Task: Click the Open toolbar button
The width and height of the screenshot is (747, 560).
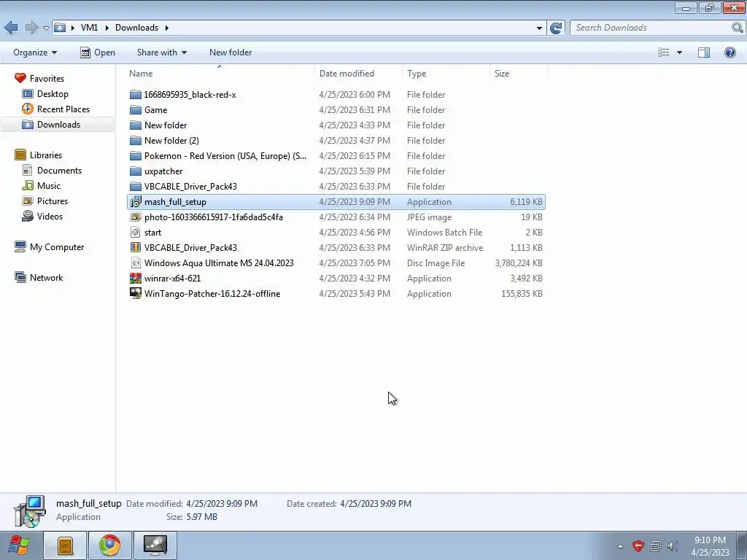Action: [98, 52]
